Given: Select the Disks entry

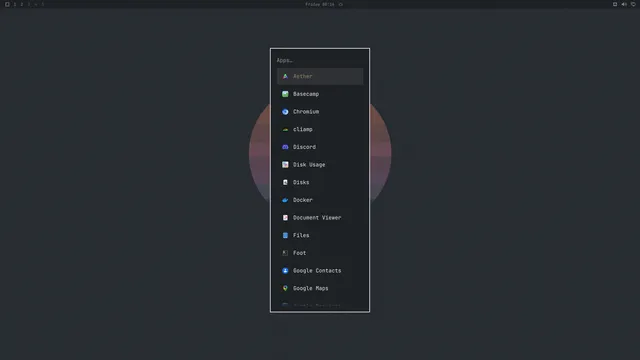Looking at the screenshot, I should click(320, 182).
